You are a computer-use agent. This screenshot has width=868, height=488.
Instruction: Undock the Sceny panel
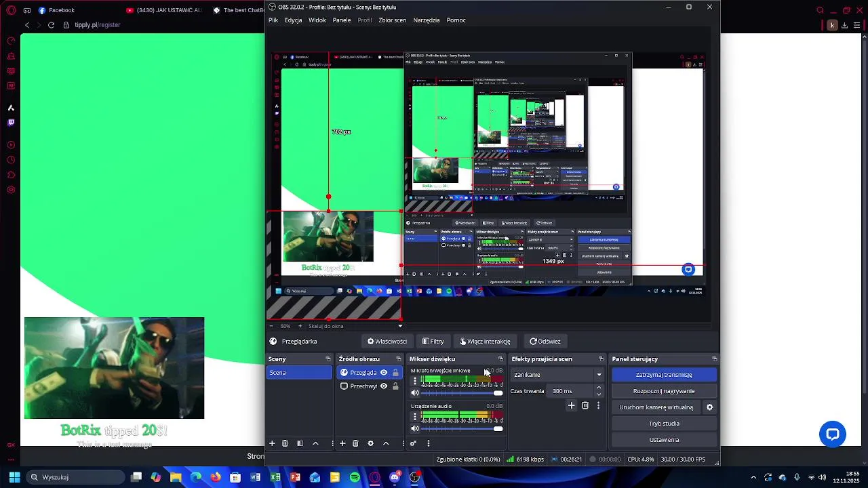pos(328,359)
